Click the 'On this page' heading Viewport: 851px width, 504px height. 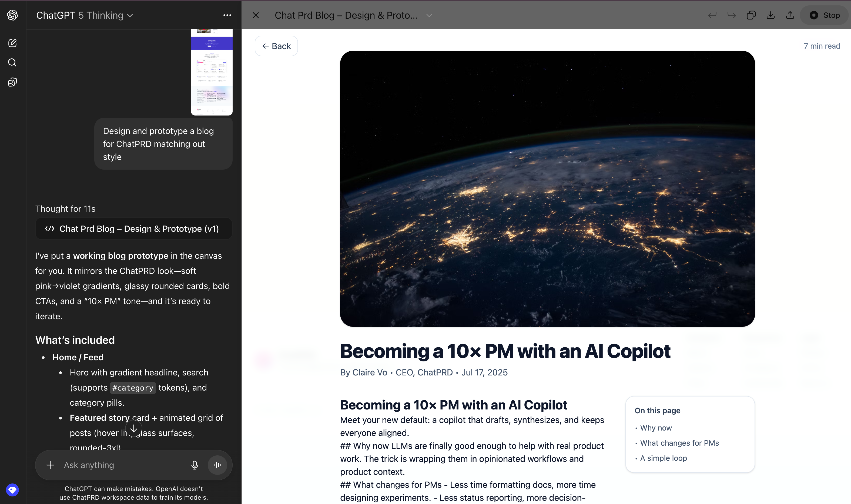[657, 411]
